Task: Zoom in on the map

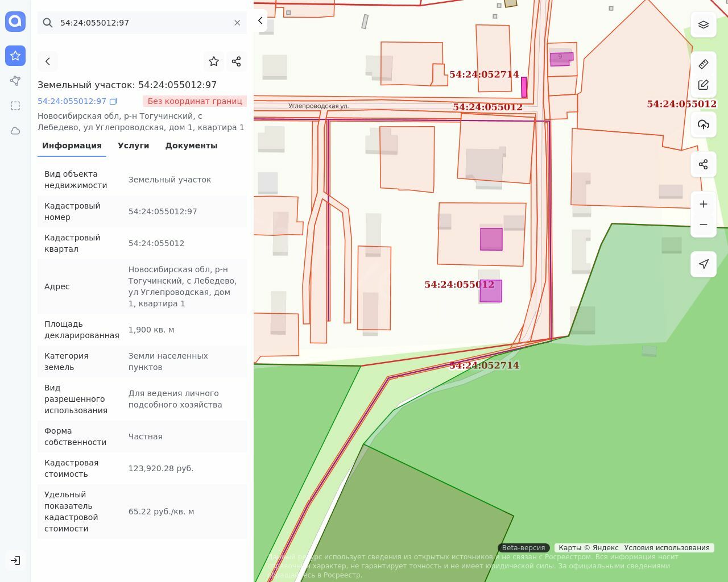Action: pyautogui.click(x=703, y=204)
